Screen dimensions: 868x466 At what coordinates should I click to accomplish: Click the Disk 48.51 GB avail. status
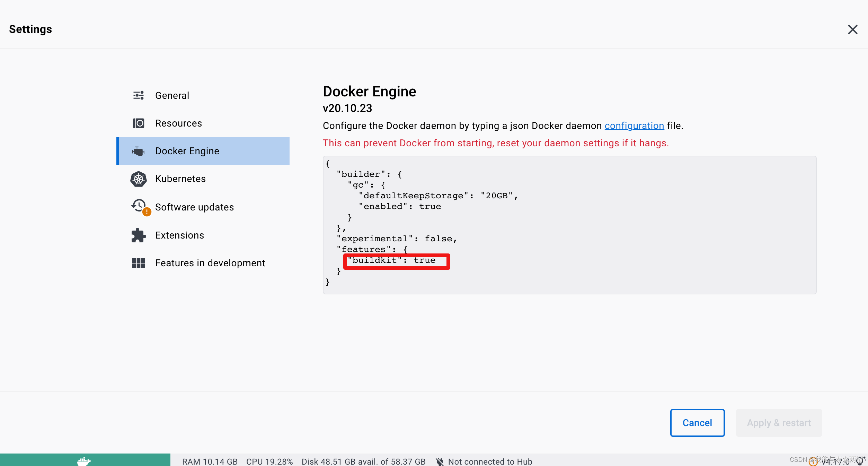pos(364,461)
